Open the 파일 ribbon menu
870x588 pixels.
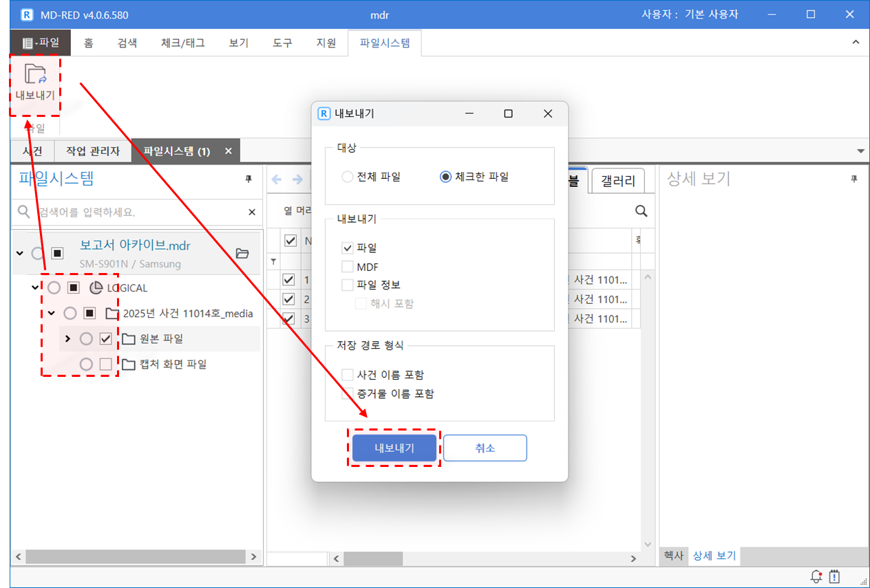(x=41, y=43)
